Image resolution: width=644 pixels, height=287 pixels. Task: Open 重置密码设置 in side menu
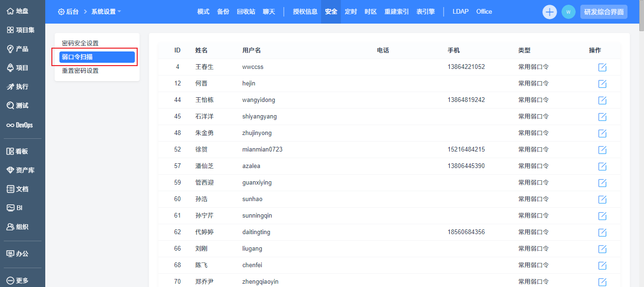click(x=80, y=71)
